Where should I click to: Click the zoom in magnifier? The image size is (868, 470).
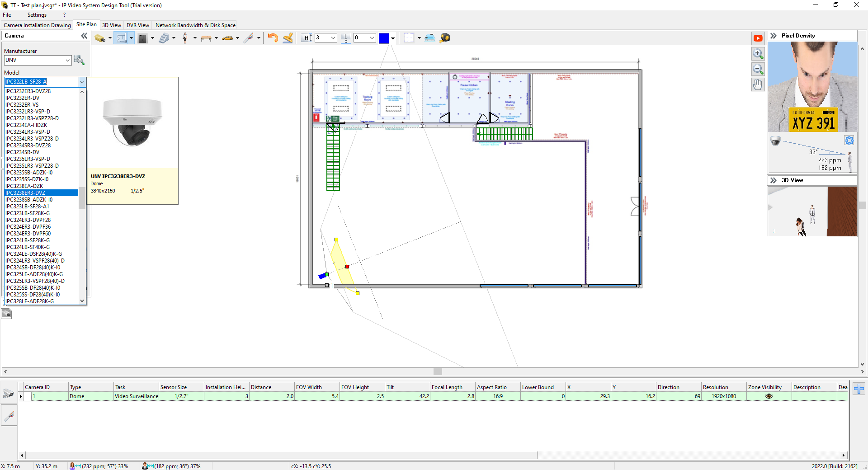[x=758, y=54]
